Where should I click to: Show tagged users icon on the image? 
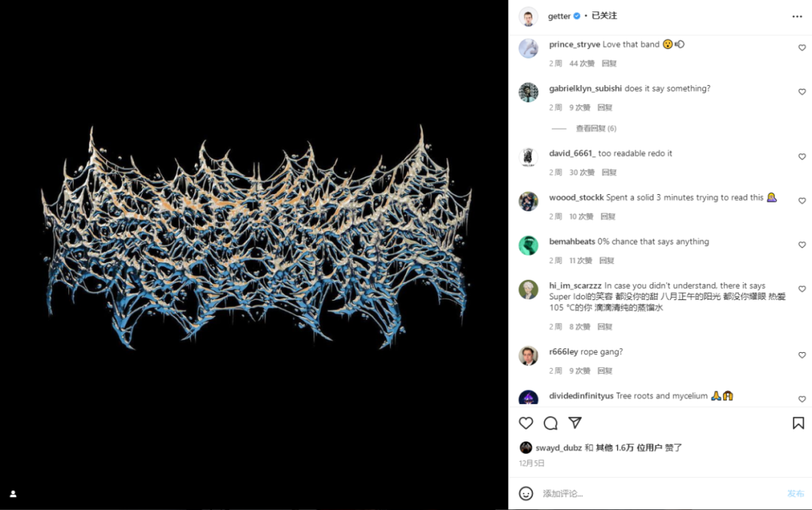pos(13,494)
